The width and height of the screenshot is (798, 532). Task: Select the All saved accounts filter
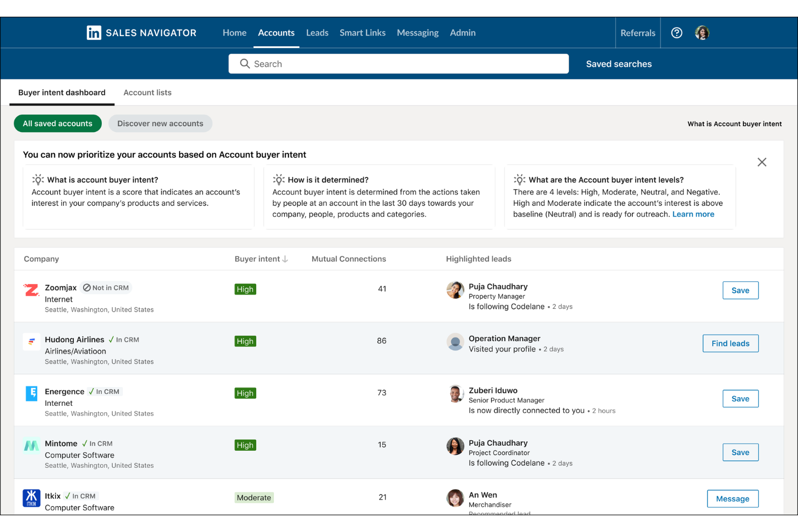click(x=58, y=123)
